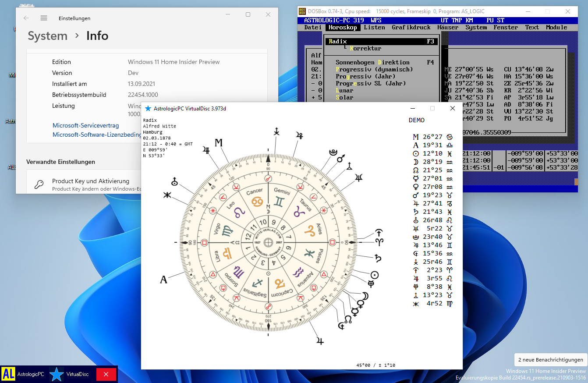The width and height of the screenshot is (588, 383).
Task: Select Solar in the Horoskop dropdown
Action: 344,97
